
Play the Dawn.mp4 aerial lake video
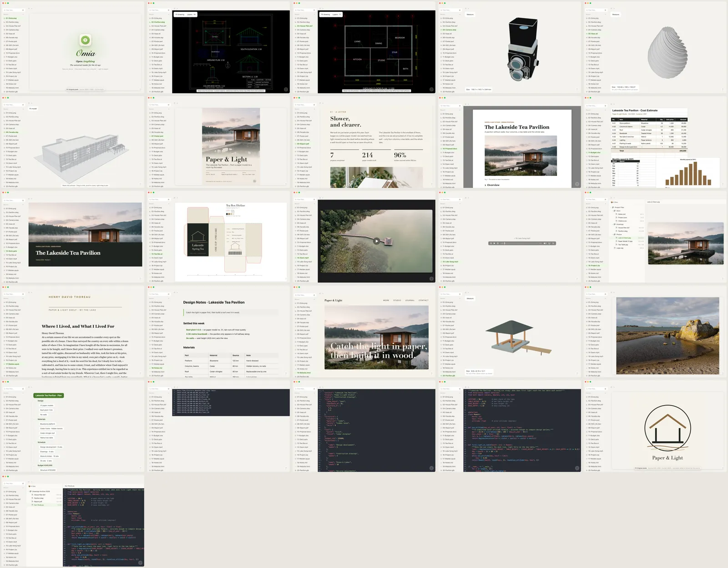pos(376,241)
